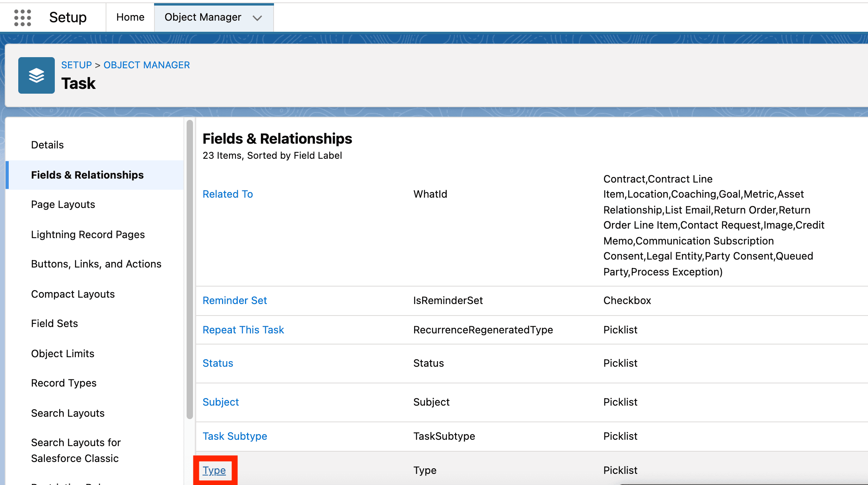Open Compact Layouts section
868x485 pixels.
[x=73, y=294]
